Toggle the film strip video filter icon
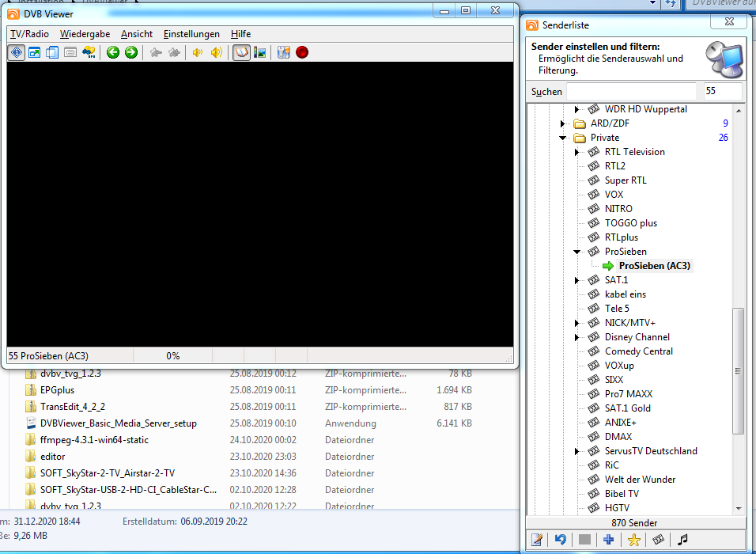The height and width of the screenshot is (554, 756). [657, 540]
